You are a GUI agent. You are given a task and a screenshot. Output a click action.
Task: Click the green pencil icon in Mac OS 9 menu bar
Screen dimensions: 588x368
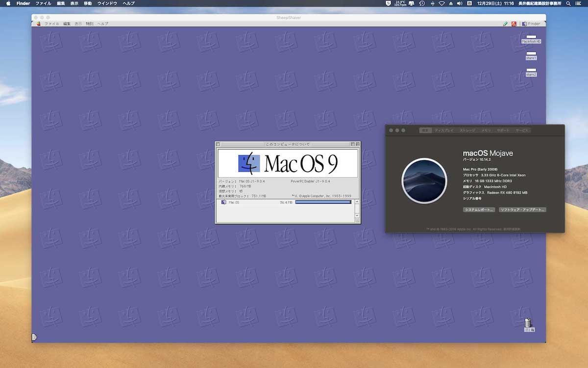[x=505, y=24]
